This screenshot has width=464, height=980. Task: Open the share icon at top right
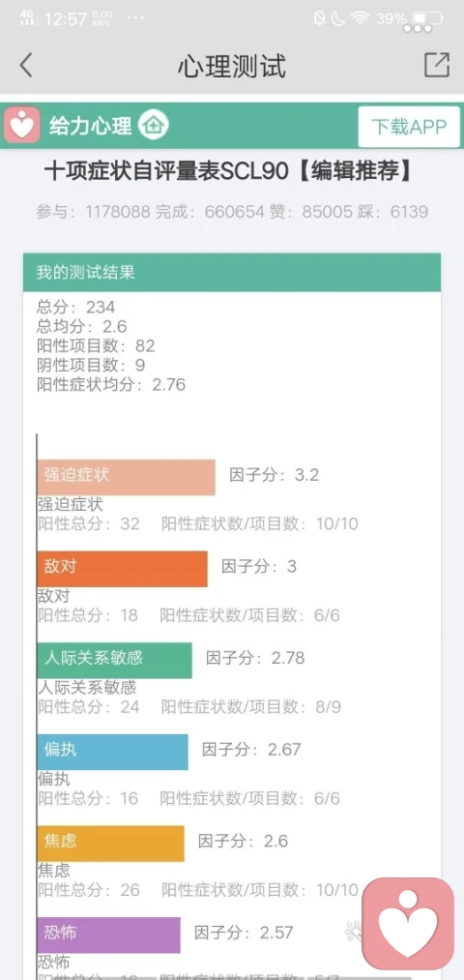437,65
